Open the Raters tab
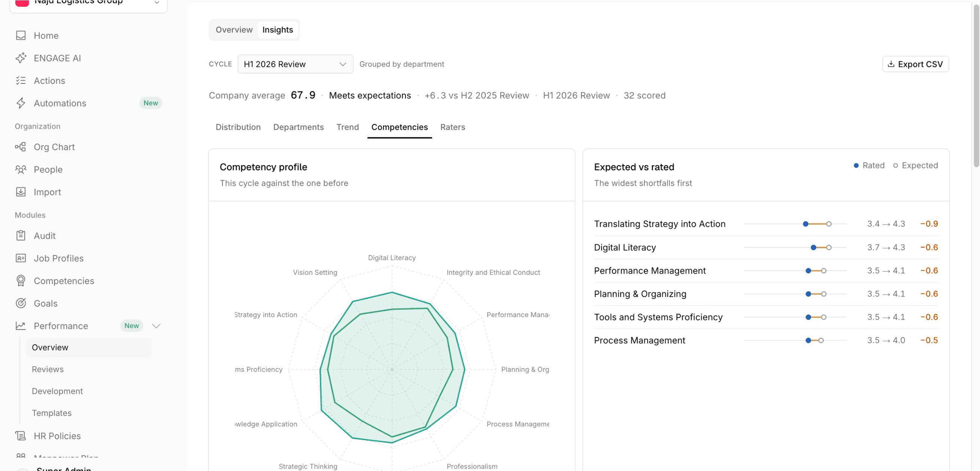This screenshot has width=980, height=471. coord(453,127)
